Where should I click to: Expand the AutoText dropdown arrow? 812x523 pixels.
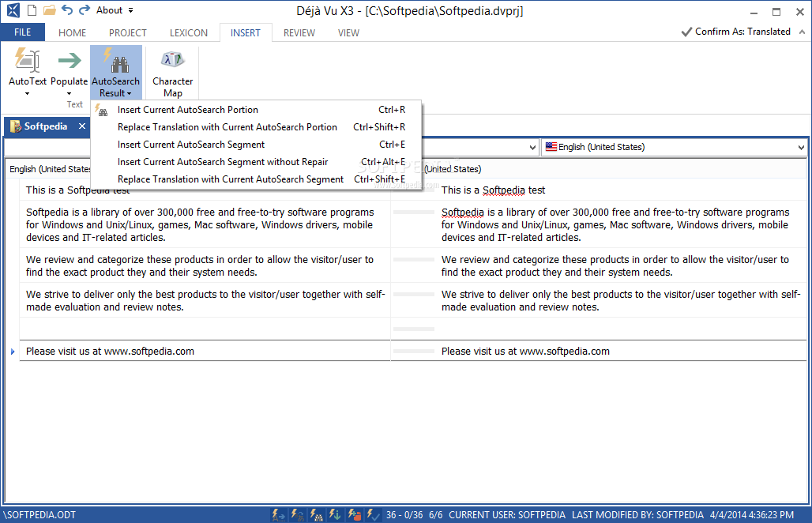pos(27,94)
